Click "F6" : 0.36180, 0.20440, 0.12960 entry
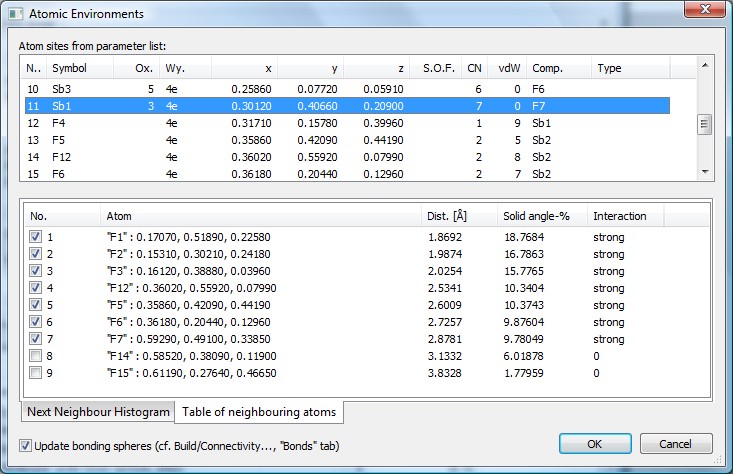This screenshot has width=733, height=474. point(188,322)
